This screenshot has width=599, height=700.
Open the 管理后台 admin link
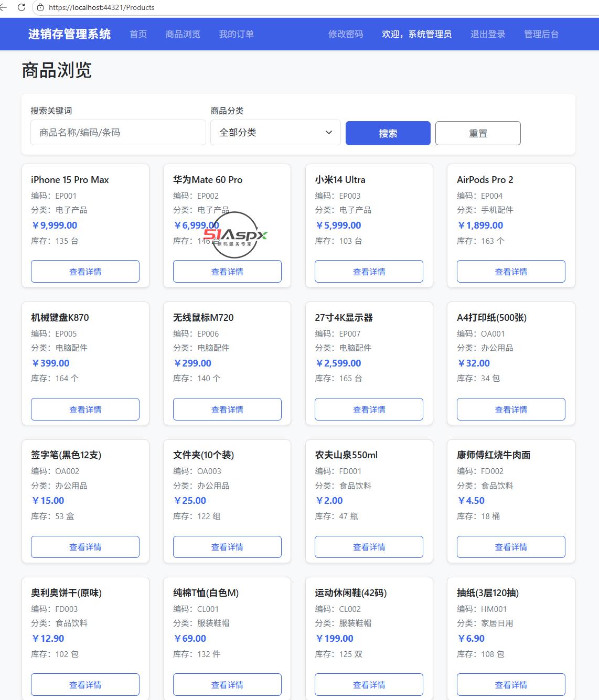(x=541, y=34)
